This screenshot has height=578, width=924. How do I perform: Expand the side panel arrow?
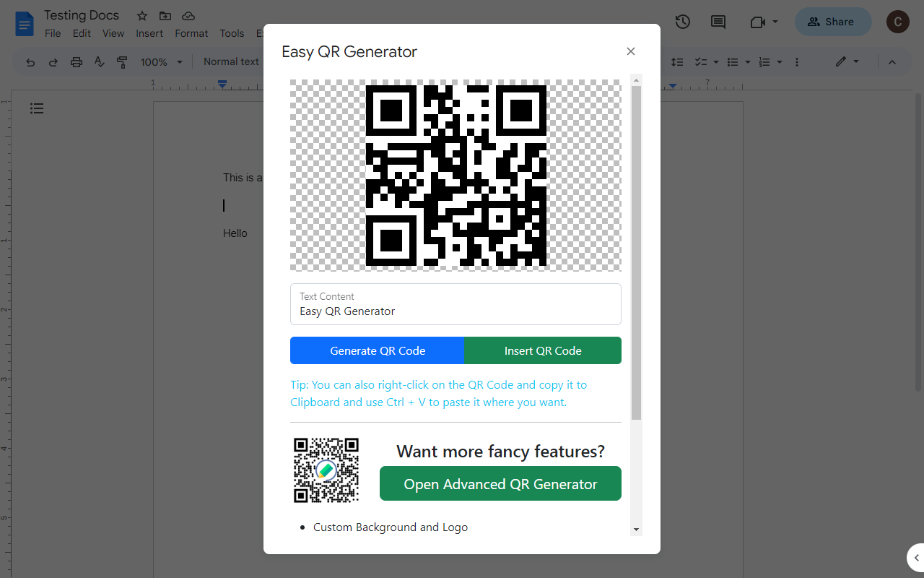point(916,558)
